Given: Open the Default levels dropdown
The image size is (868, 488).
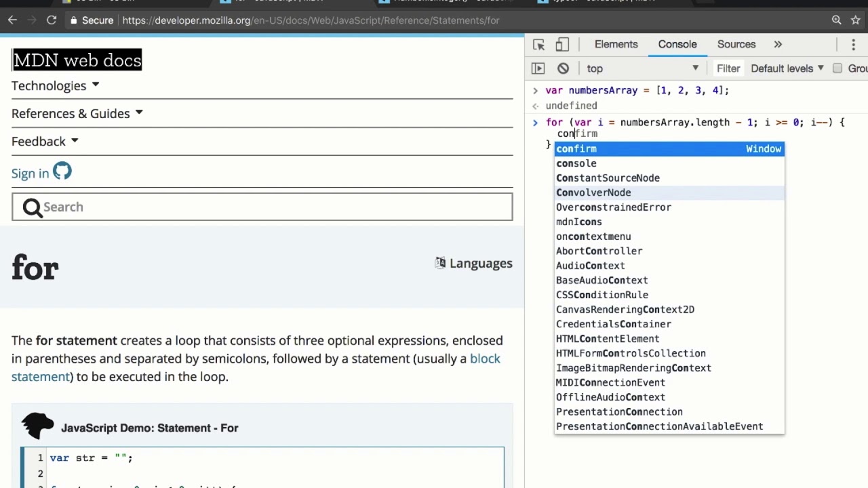Looking at the screenshot, I should (787, 68).
